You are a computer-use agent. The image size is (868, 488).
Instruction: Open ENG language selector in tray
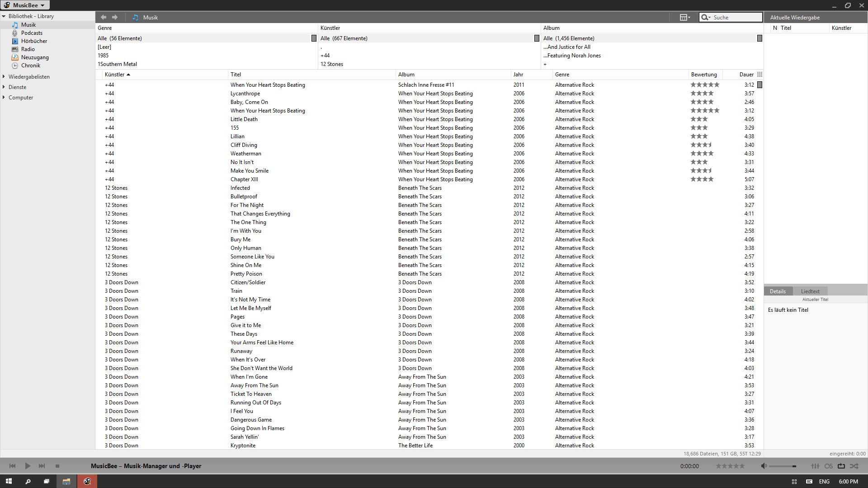click(x=824, y=482)
